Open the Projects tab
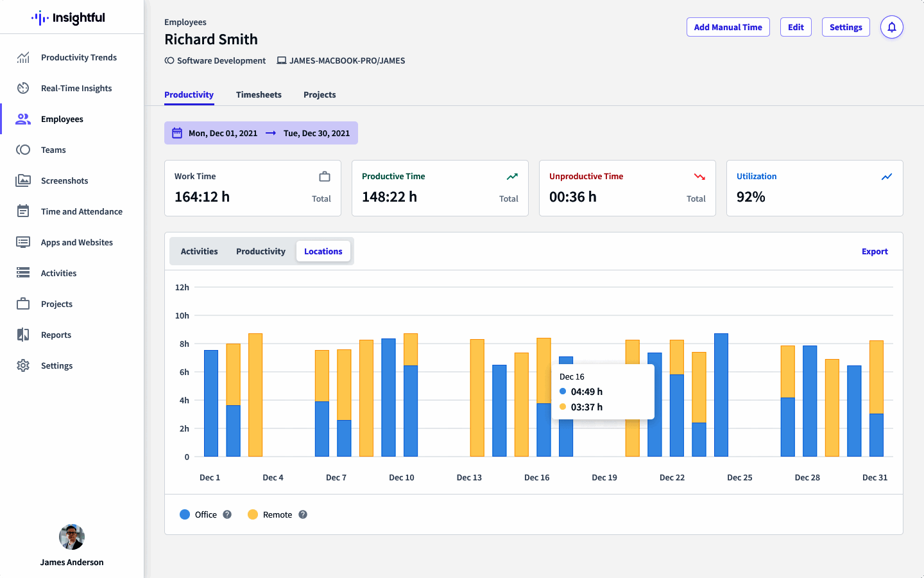The image size is (924, 578). pyautogui.click(x=320, y=94)
